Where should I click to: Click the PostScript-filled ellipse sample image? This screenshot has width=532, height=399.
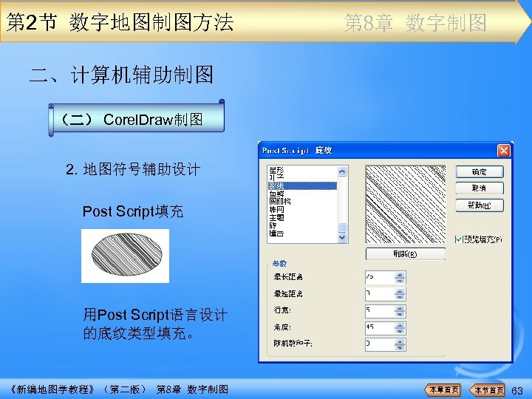(125, 256)
